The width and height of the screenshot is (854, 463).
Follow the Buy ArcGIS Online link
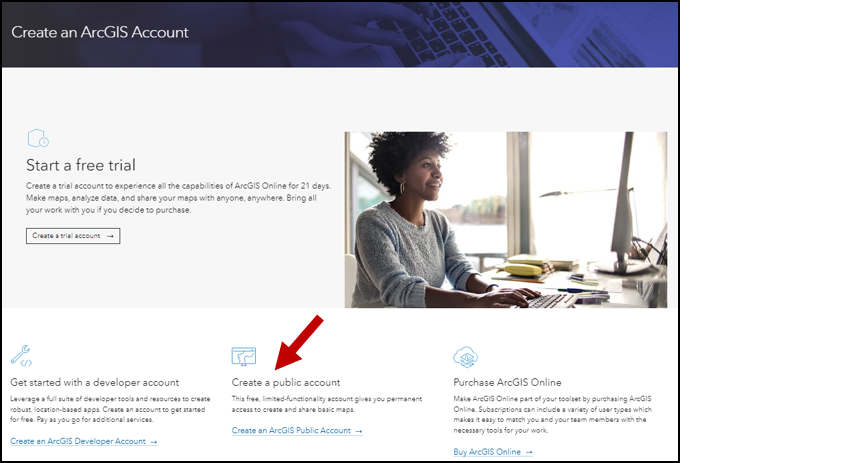[493, 452]
